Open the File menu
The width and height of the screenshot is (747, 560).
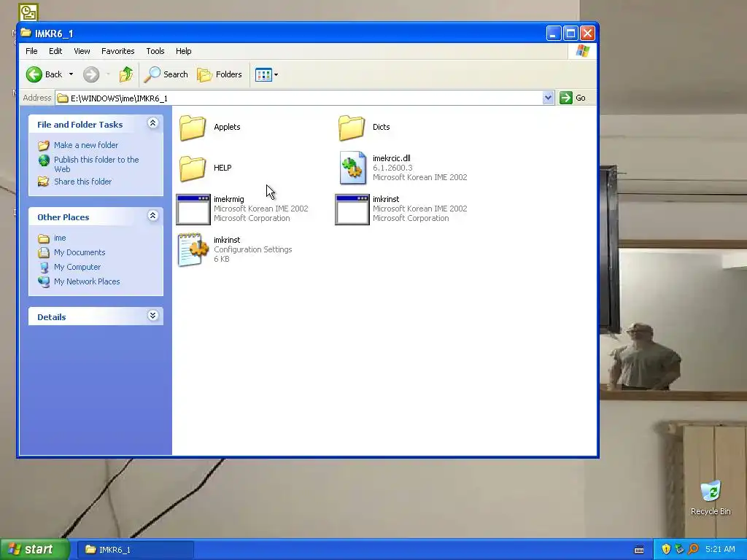coord(31,51)
